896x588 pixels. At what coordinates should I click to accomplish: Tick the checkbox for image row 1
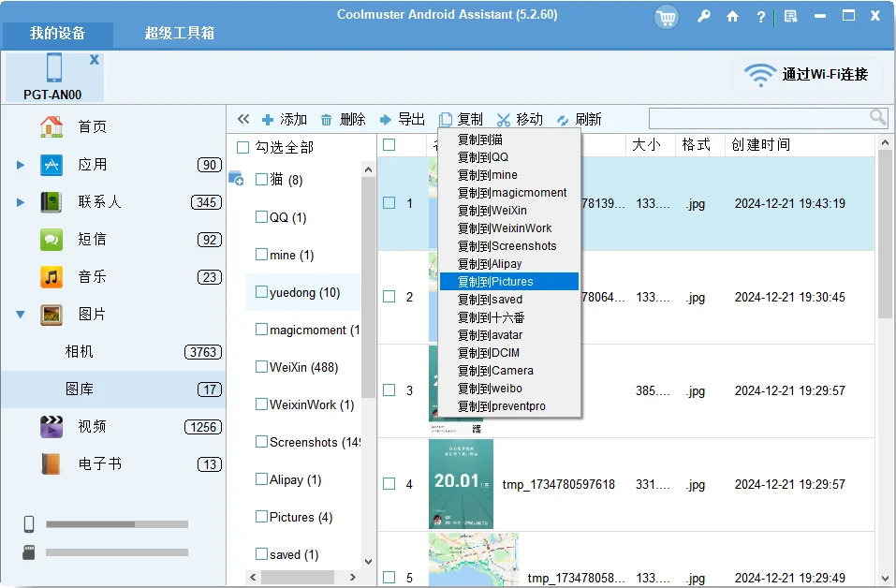coord(389,203)
